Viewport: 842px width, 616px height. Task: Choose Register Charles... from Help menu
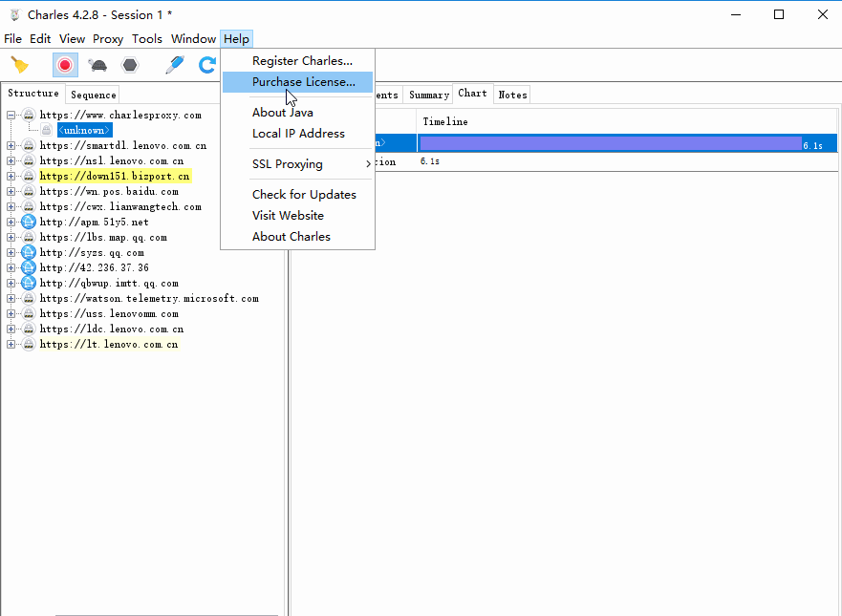(297, 60)
